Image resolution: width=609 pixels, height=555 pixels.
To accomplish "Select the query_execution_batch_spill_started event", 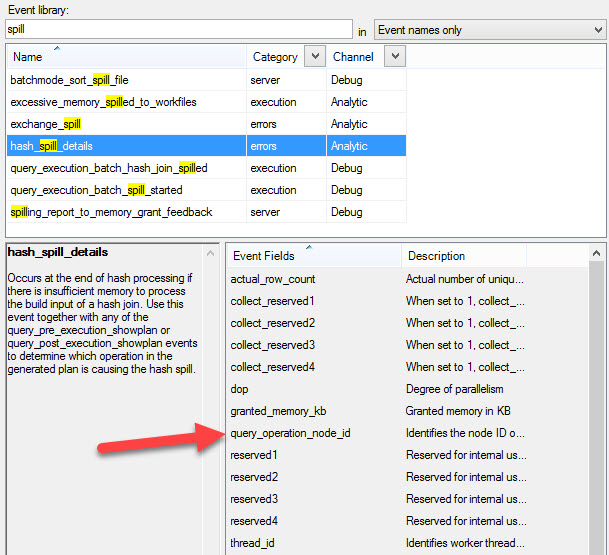I will pyautogui.click(x=96, y=190).
